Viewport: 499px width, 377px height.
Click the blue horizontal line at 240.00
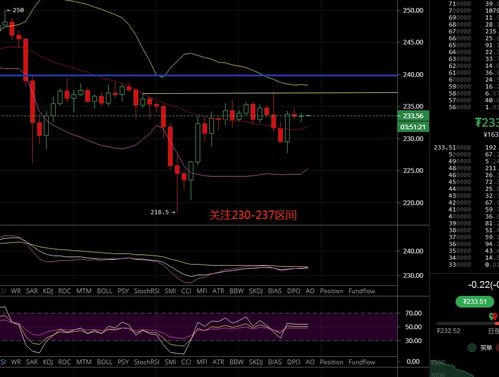[x=199, y=75]
